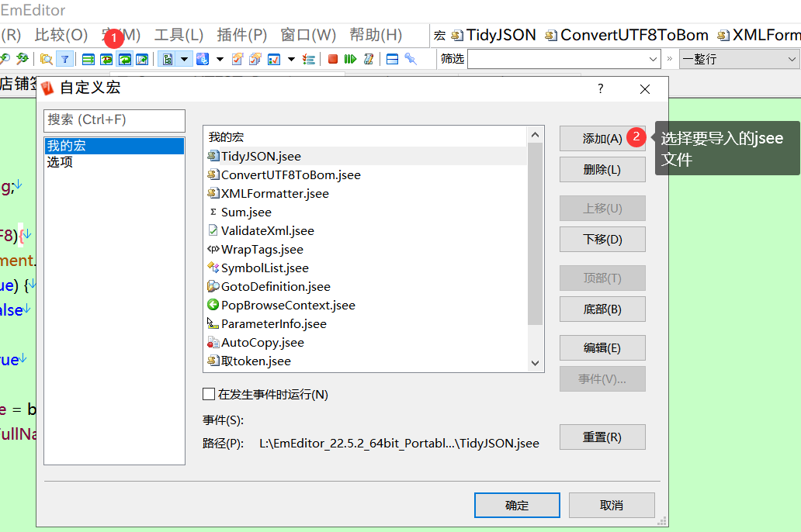The image size is (801, 532).
Task: Click the Wrap by Window toolbar icon
Action: coord(125,59)
